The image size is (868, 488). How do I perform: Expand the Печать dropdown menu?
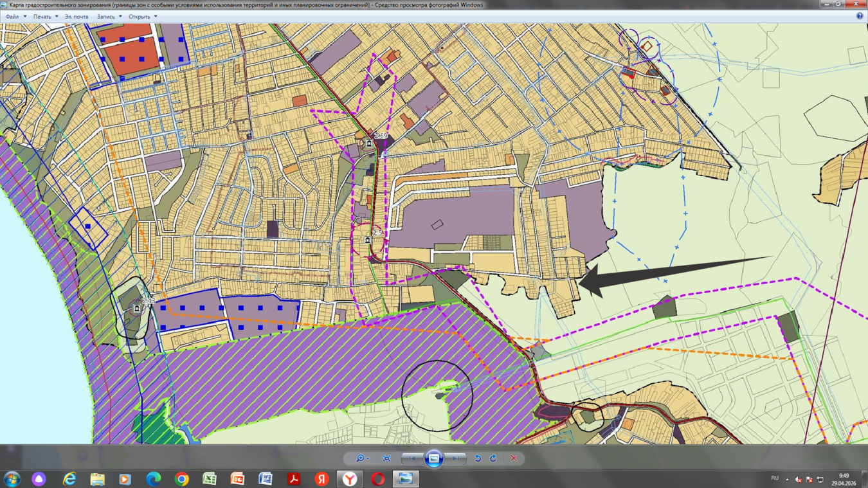(x=46, y=17)
